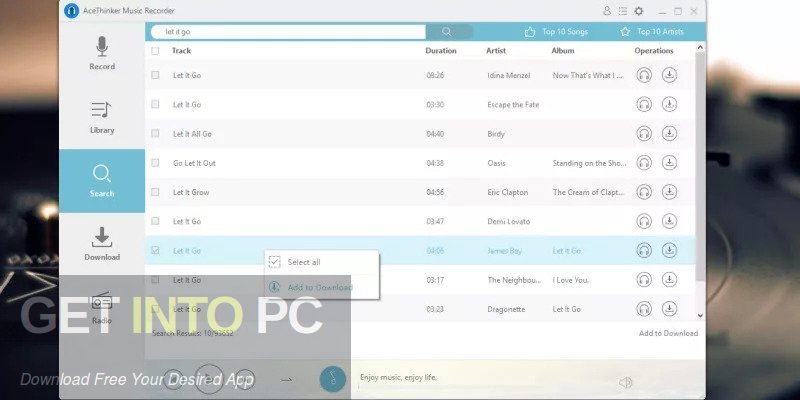This screenshot has width=800, height=400.
Task: Open settings gear icon
Action: [639, 11]
